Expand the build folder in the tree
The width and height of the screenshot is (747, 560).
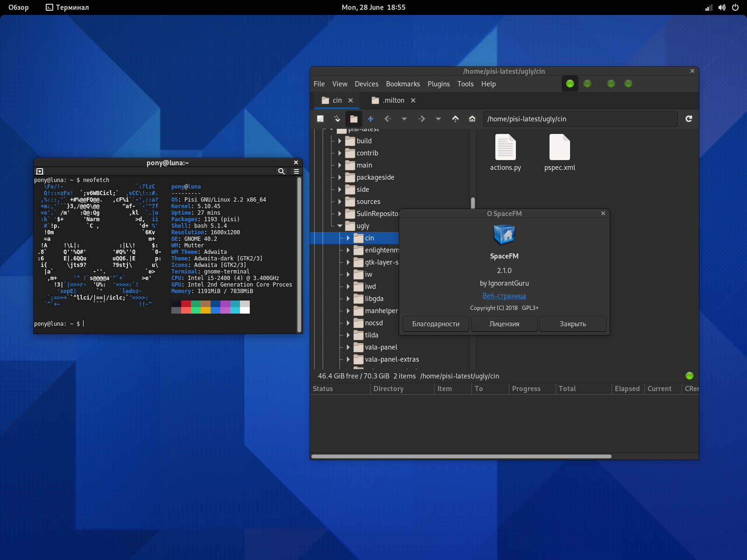(x=340, y=141)
